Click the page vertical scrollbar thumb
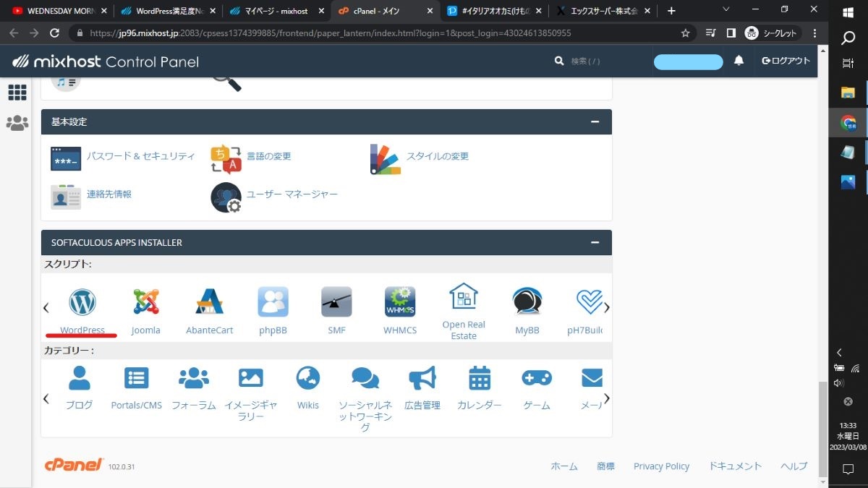Screen dimensions: 868x488 (822, 429)
